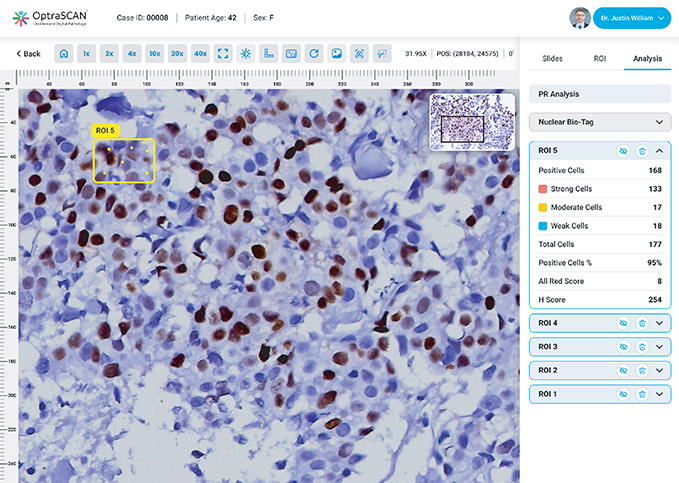Click the Positive Cells value 168

(x=655, y=170)
